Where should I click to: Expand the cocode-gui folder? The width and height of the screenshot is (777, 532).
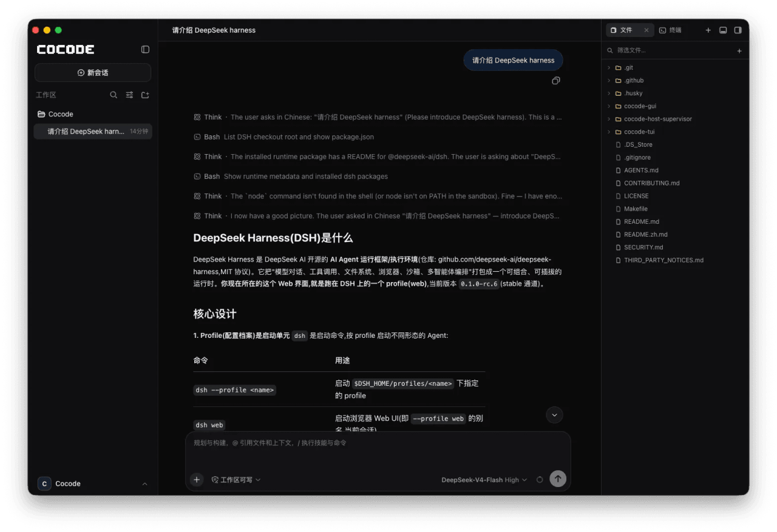[x=609, y=106]
